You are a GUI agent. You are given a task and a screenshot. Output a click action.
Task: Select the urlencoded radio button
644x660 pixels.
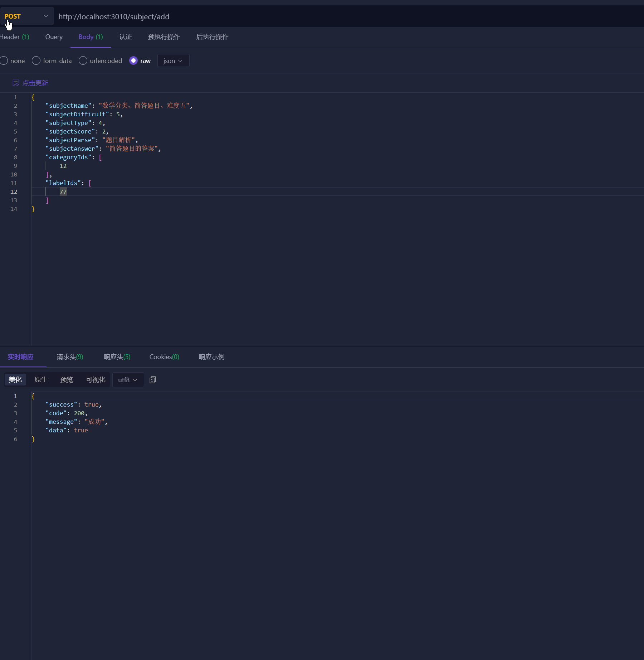click(83, 61)
